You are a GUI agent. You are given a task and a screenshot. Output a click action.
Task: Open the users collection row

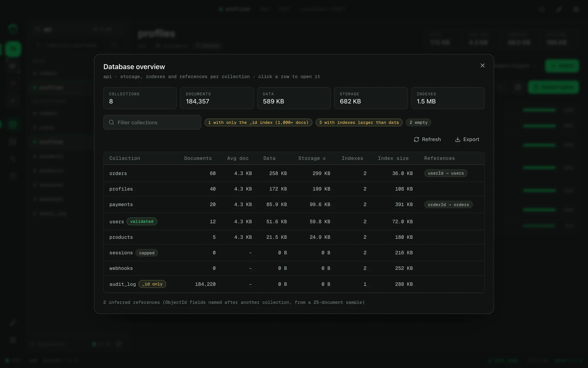tap(294, 221)
